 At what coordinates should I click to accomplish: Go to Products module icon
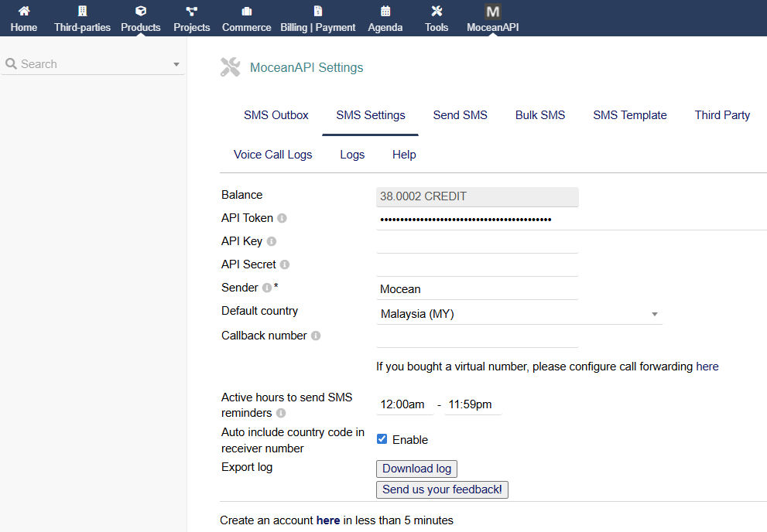[x=141, y=12]
